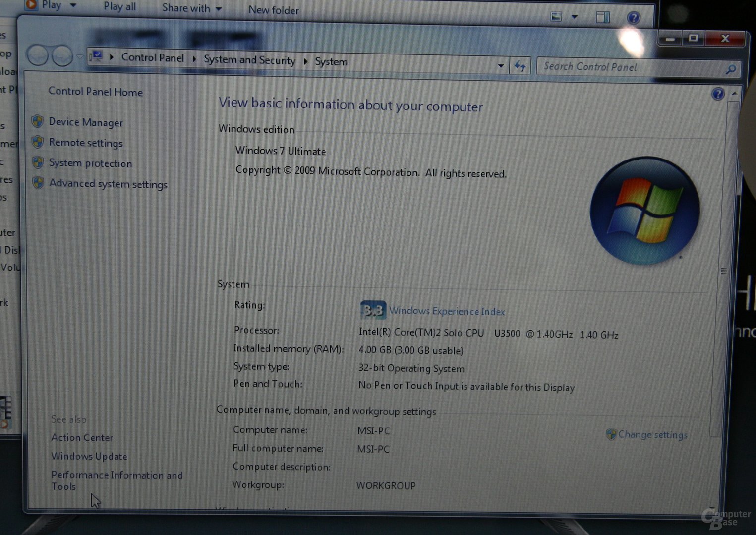Open System protection link

pyautogui.click(x=90, y=163)
